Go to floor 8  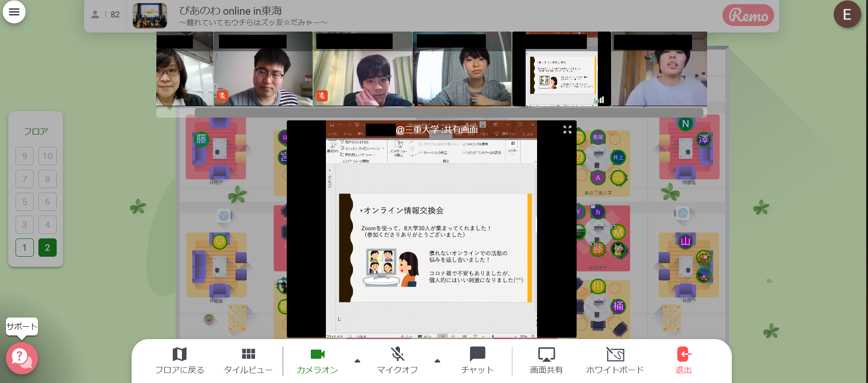point(48,179)
